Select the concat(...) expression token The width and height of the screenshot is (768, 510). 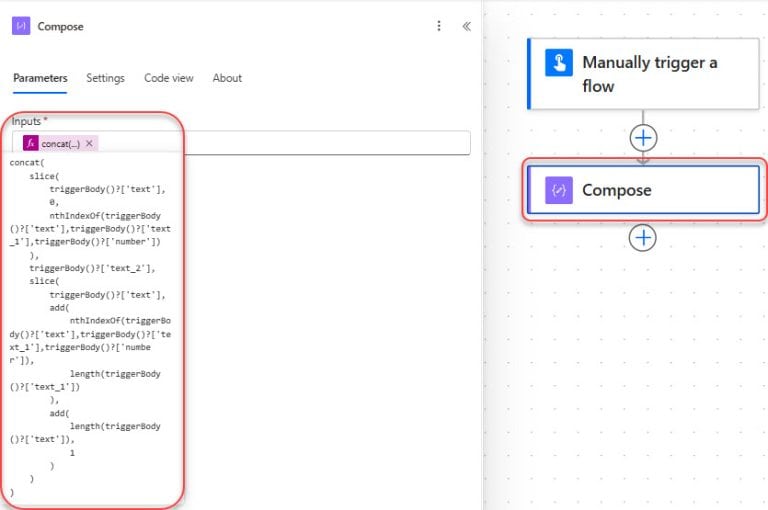[x=60, y=144]
